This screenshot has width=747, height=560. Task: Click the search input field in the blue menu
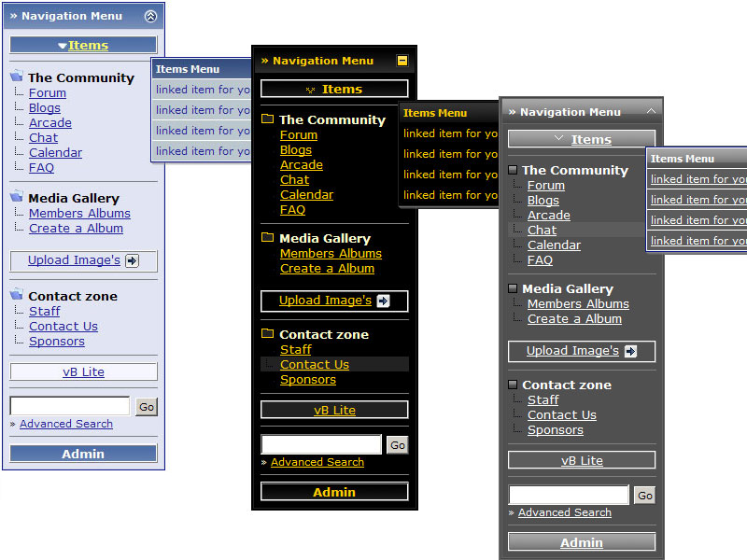(70, 406)
